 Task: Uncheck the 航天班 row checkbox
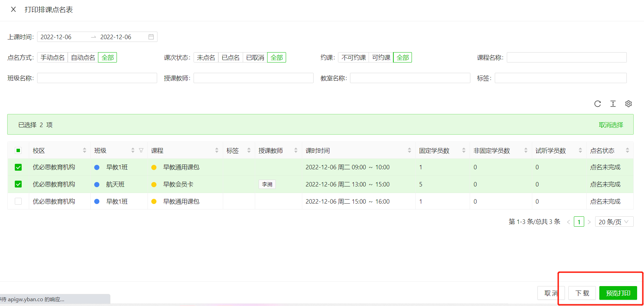18,184
